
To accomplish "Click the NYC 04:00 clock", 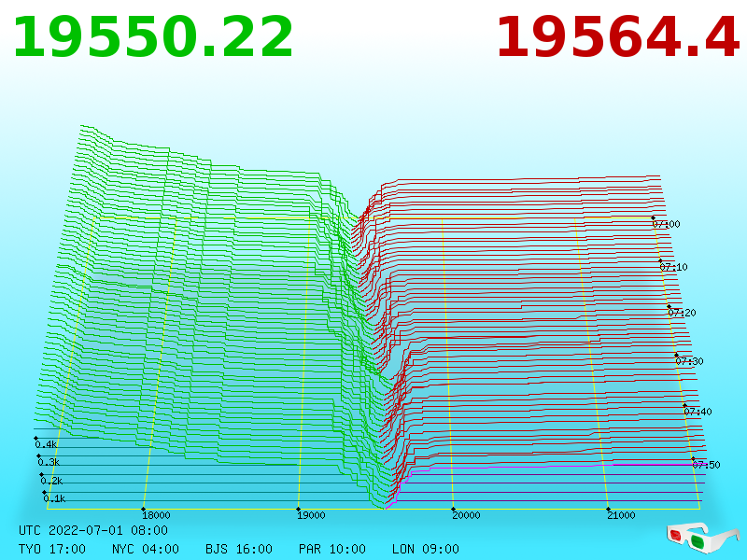I will (x=146, y=549).
